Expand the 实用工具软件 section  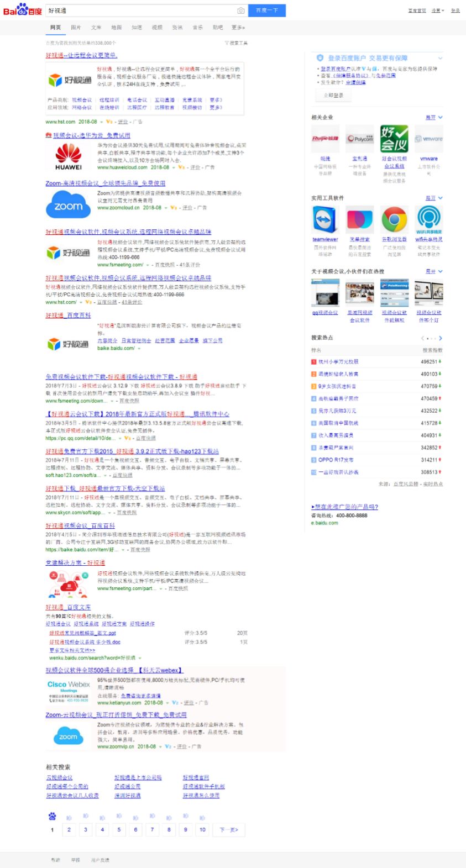point(434,198)
